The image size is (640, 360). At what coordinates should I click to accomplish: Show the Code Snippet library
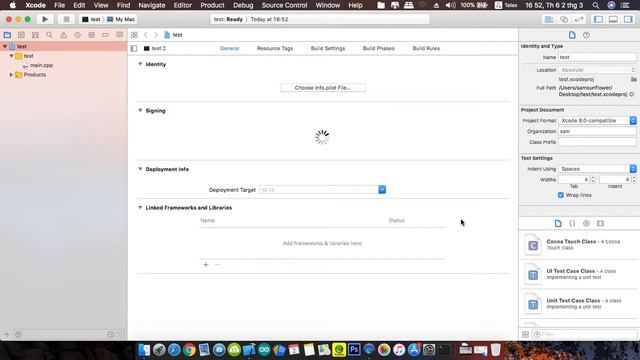tap(572, 223)
